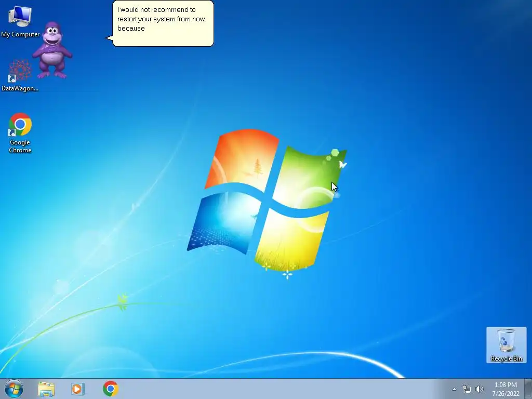
Task: Open the volume speaker tray icon
Action: coord(479,389)
